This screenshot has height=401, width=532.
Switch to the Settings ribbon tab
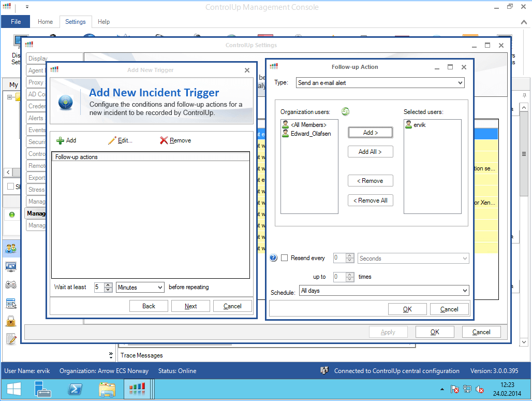76,22
